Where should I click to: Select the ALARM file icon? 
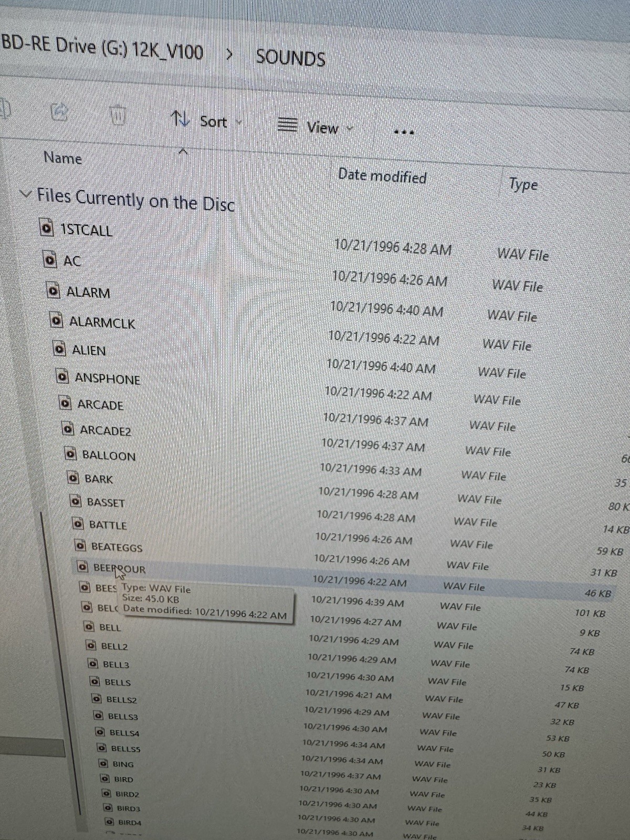click(x=53, y=290)
